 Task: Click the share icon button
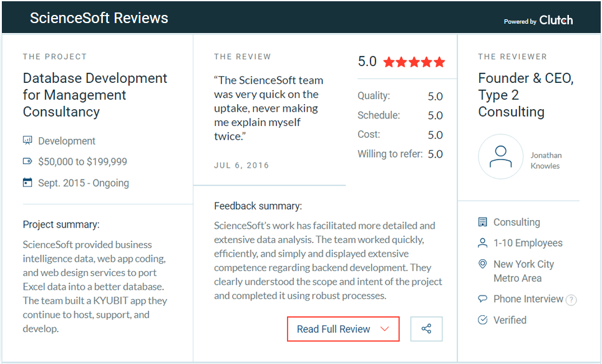[x=427, y=329]
